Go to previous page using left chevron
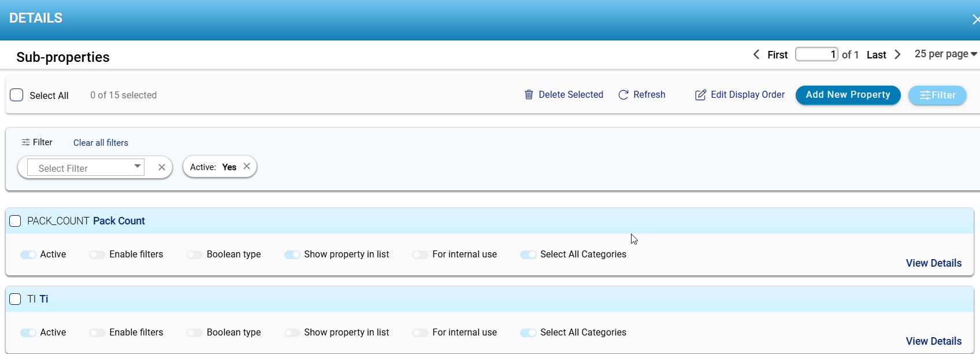 (x=756, y=54)
